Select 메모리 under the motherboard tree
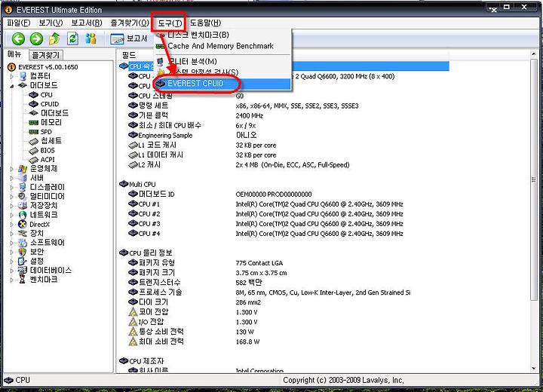This screenshot has height=392, width=543. pyautogui.click(x=51, y=122)
